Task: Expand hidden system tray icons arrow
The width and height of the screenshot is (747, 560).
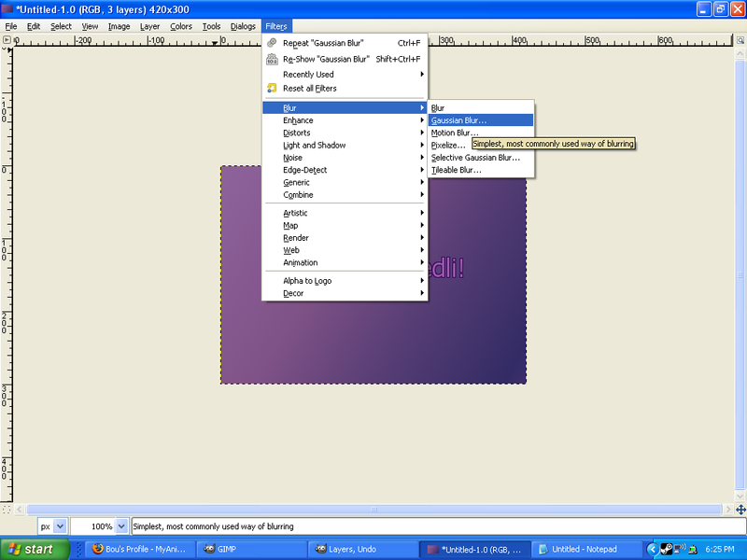Action: [652, 549]
